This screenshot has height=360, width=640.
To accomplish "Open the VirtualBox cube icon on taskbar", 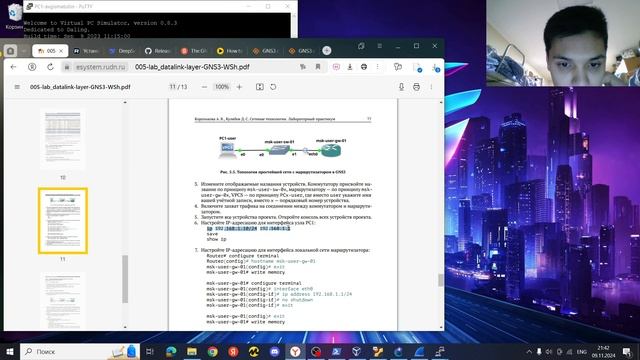I will (357, 351).
